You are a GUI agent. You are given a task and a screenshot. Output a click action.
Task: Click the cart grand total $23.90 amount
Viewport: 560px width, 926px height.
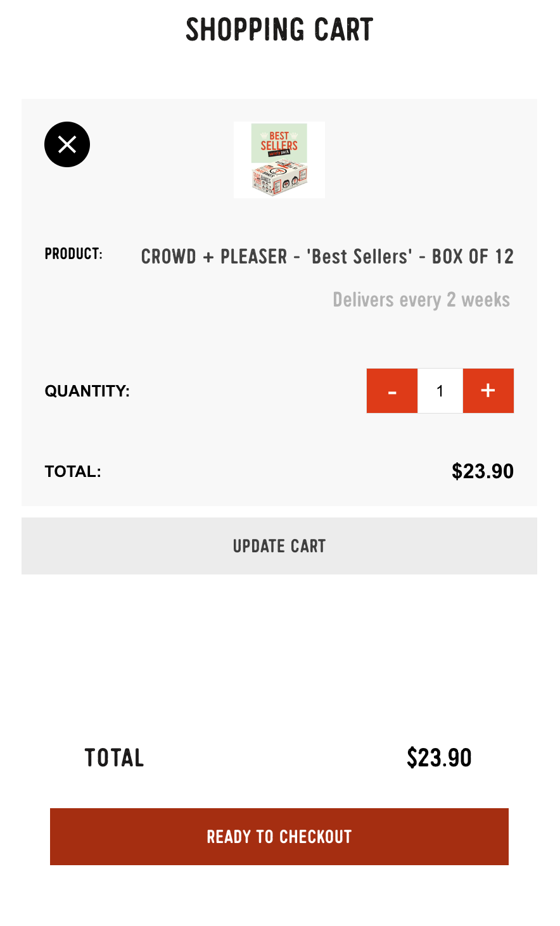click(439, 758)
